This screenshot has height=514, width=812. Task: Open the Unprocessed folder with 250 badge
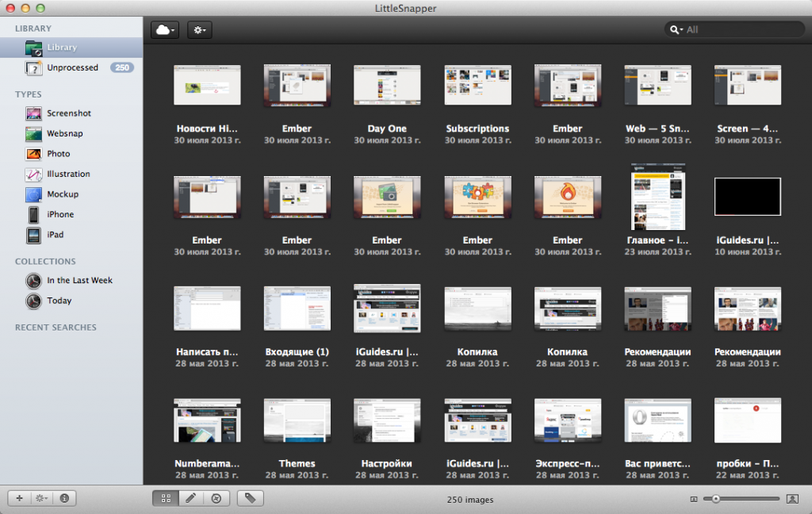click(72, 67)
